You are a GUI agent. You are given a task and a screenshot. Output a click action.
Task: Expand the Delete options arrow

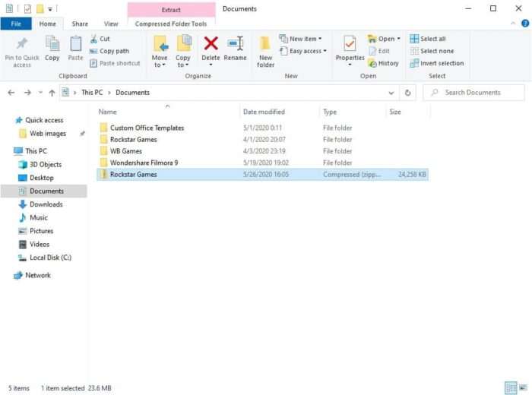(x=211, y=65)
